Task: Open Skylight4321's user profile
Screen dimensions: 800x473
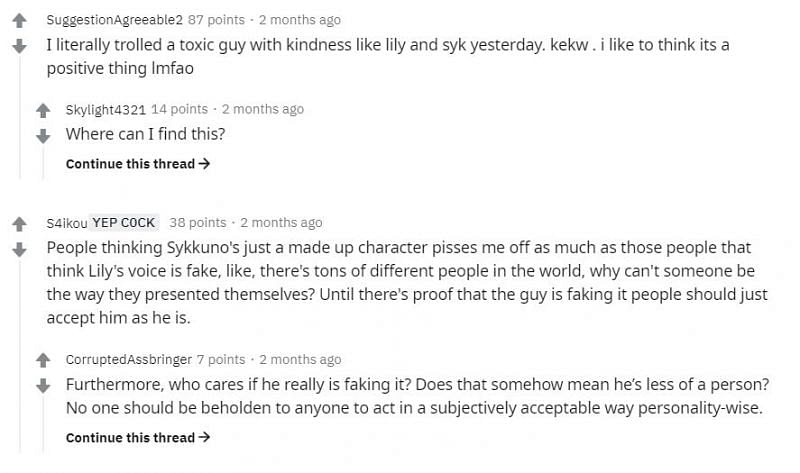Action: (105, 109)
